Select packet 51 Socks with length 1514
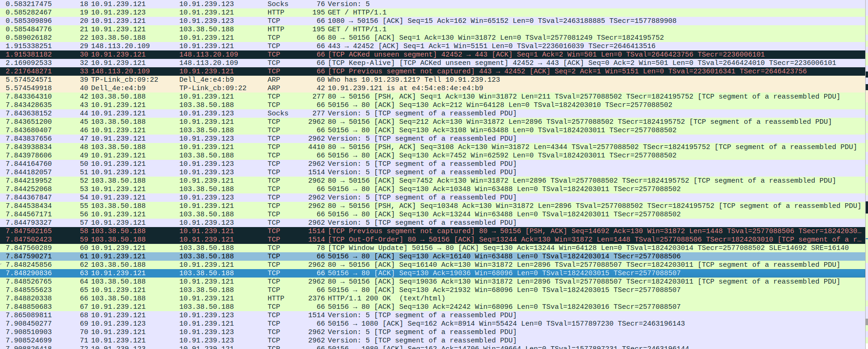Viewport: 868px width, 349px height. click(x=327, y=172)
